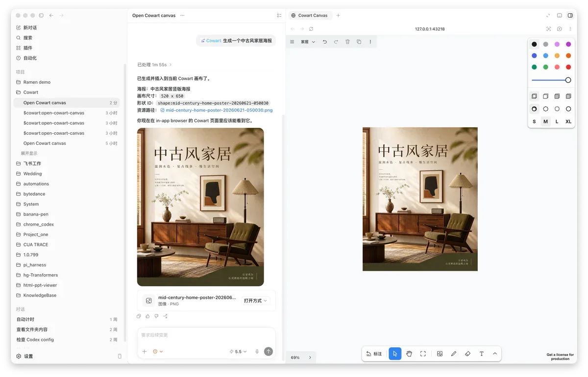Click the microphone voice input icon

(257, 352)
